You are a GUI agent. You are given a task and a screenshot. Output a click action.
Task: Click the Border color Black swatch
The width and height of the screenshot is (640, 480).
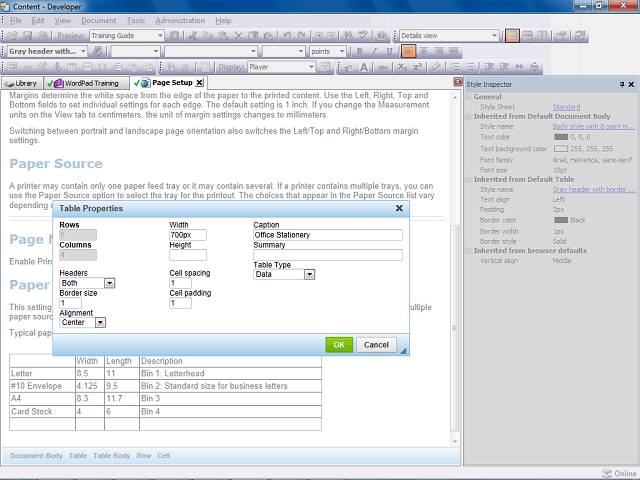[x=561, y=220]
